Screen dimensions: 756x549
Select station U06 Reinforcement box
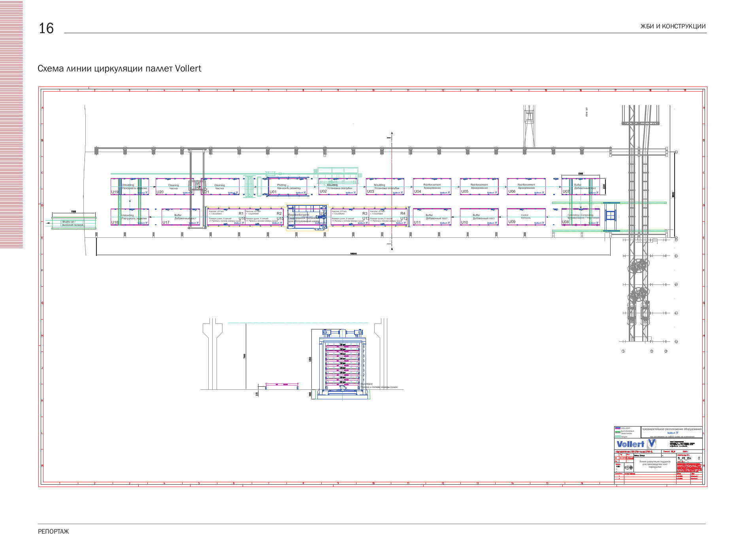[526, 186]
